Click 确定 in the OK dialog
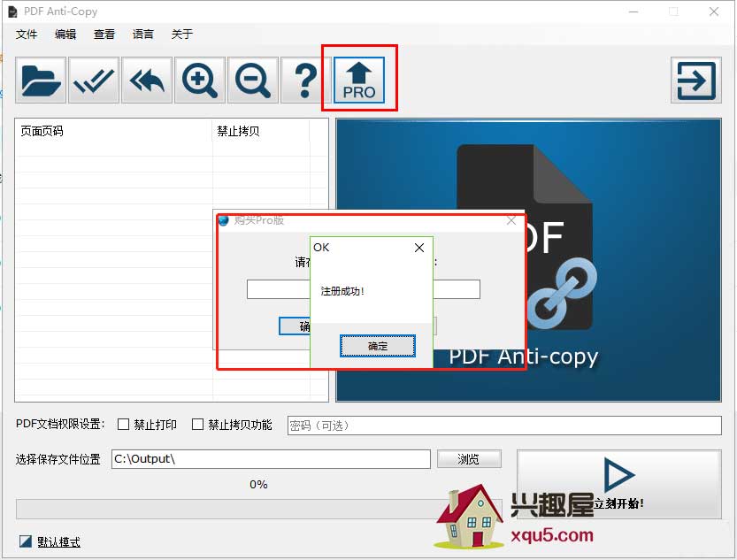 click(x=378, y=346)
